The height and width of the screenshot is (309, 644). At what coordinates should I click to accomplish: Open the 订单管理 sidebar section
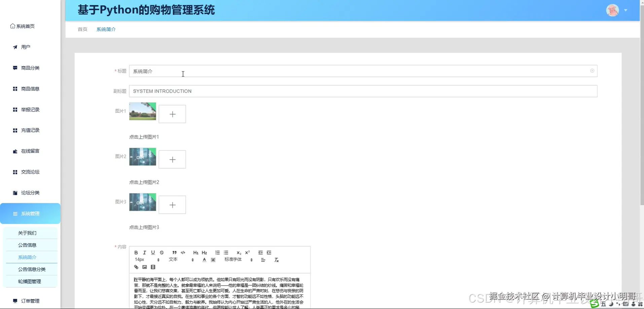(x=29, y=301)
